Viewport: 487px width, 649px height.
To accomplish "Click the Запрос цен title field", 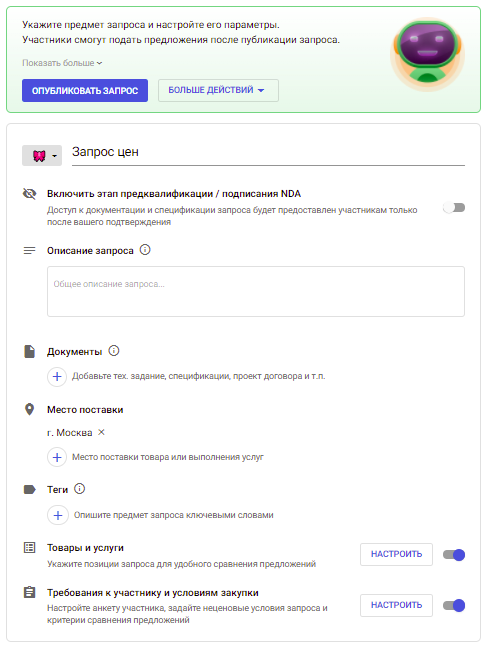I will pos(268,153).
